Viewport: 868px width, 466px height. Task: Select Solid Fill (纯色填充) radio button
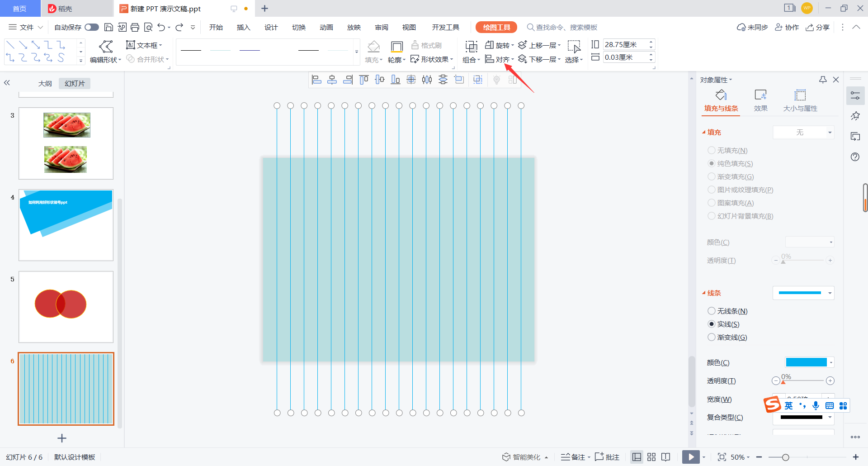(x=711, y=163)
